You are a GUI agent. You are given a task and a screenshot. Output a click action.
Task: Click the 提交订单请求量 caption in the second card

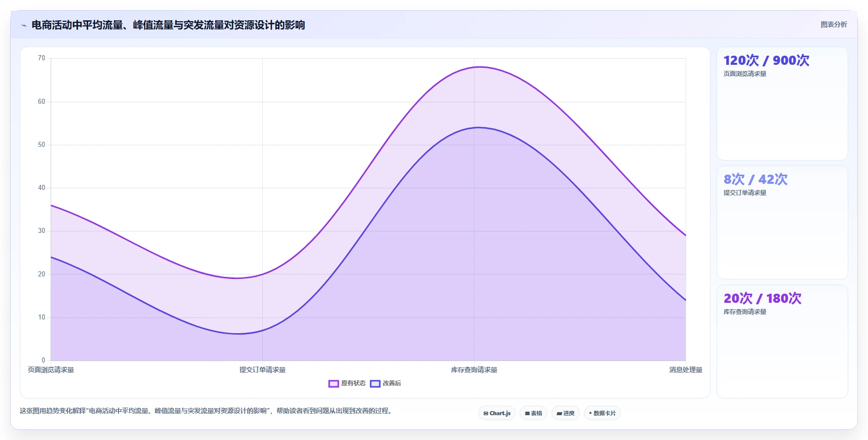pyautogui.click(x=745, y=193)
